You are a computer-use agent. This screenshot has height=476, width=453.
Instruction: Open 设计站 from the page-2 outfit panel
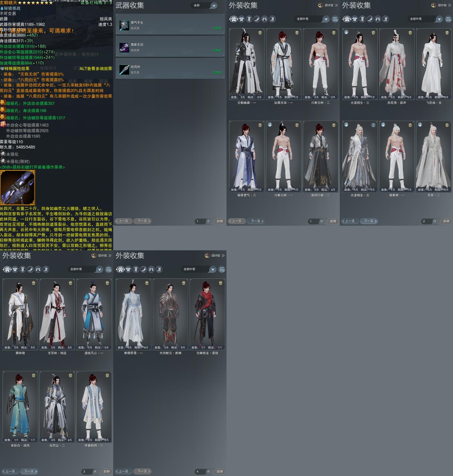click(x=441, y=5)
